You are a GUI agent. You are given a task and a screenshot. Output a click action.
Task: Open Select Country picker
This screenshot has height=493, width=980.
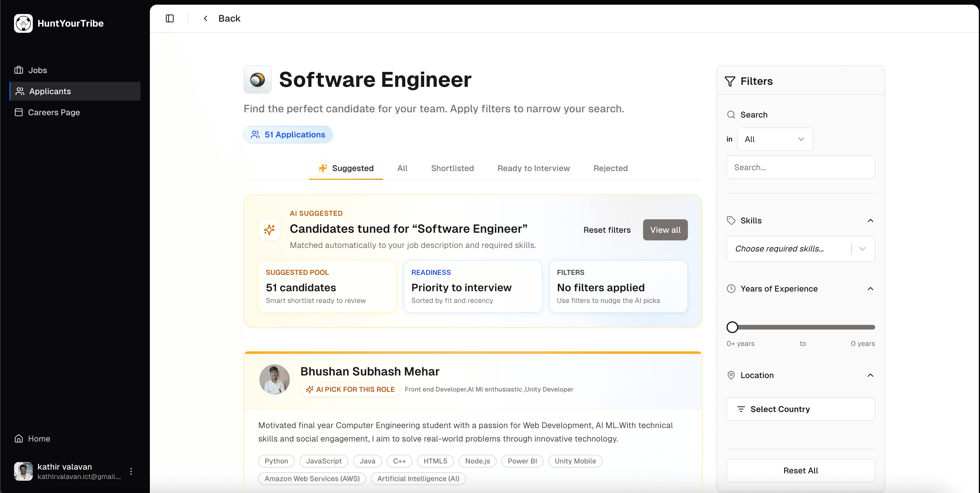[801, 409]
